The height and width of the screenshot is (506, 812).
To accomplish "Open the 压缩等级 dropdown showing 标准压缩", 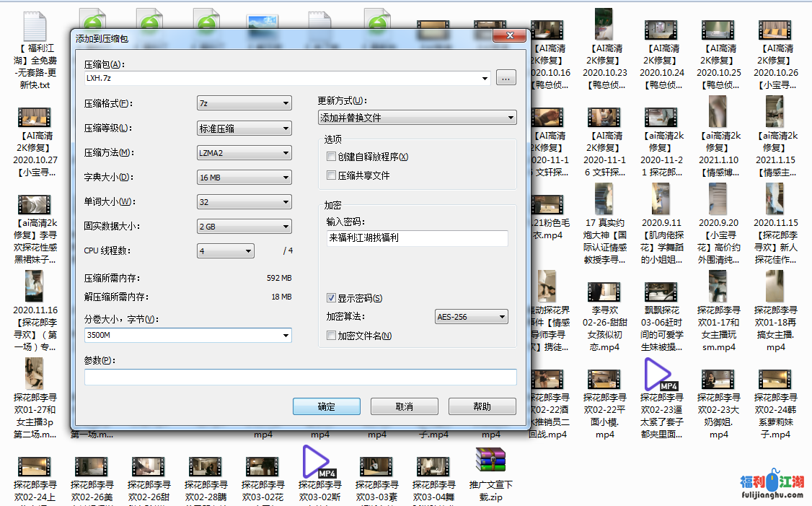I will click(x=244, y=128).
